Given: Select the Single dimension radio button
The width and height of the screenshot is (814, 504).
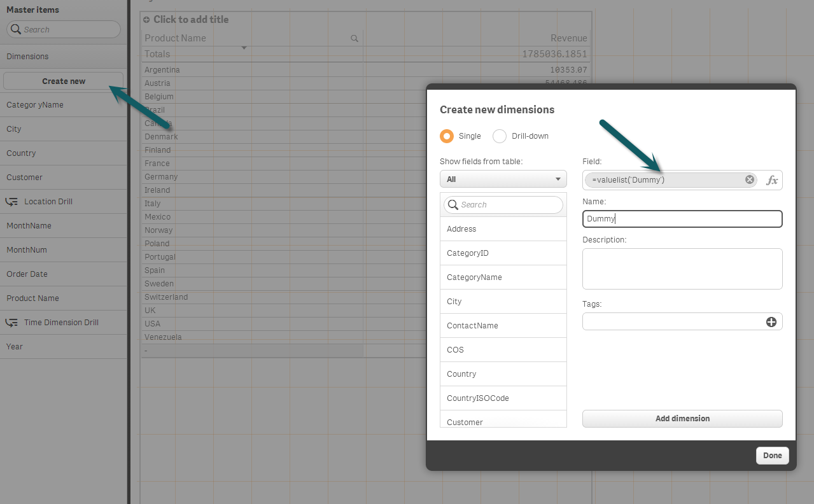Looking at the screenshot, I should 447,136.
